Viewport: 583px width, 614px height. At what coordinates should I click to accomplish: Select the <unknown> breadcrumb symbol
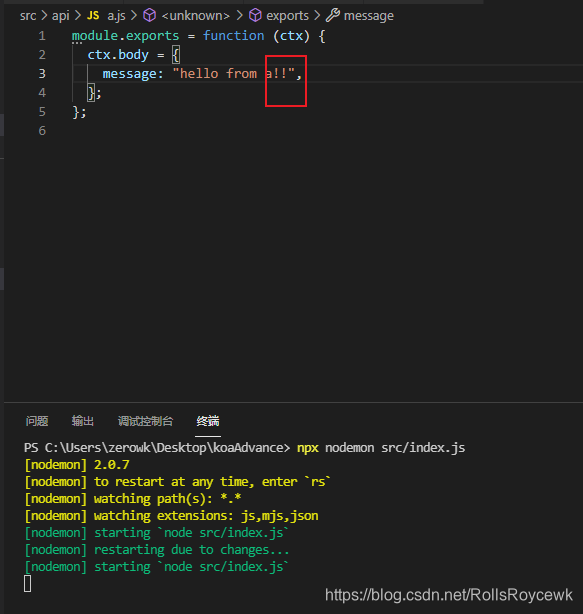[x=195, y=16]
